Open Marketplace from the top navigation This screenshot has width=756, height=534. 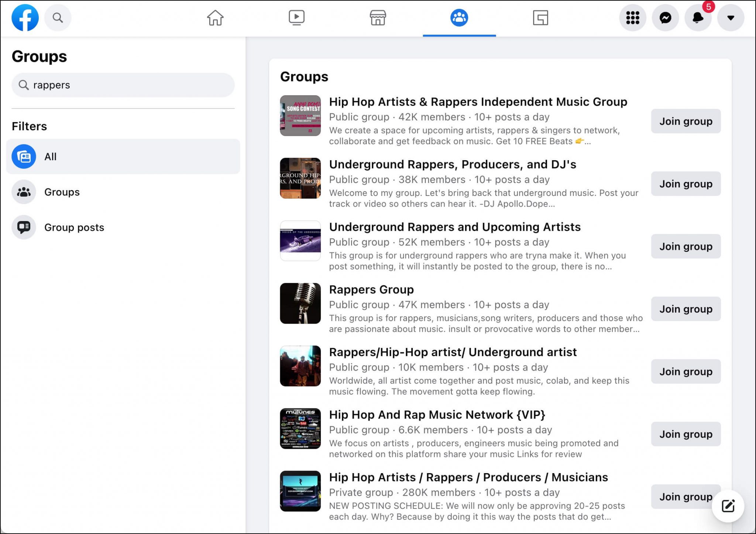coord(378,17)
